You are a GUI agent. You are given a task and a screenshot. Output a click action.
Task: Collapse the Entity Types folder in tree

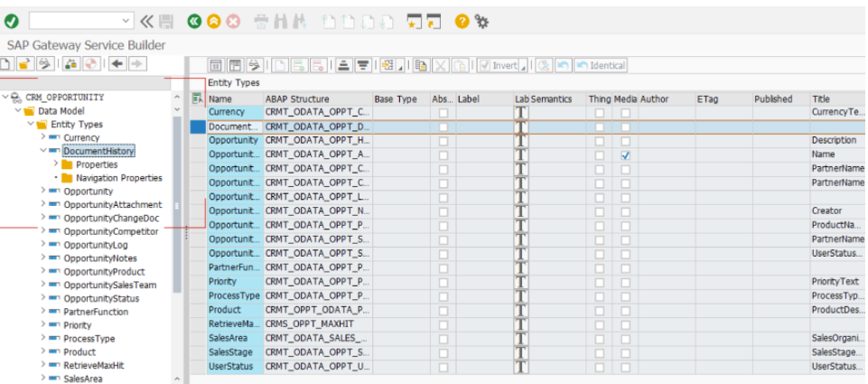[x=31, y=124]
